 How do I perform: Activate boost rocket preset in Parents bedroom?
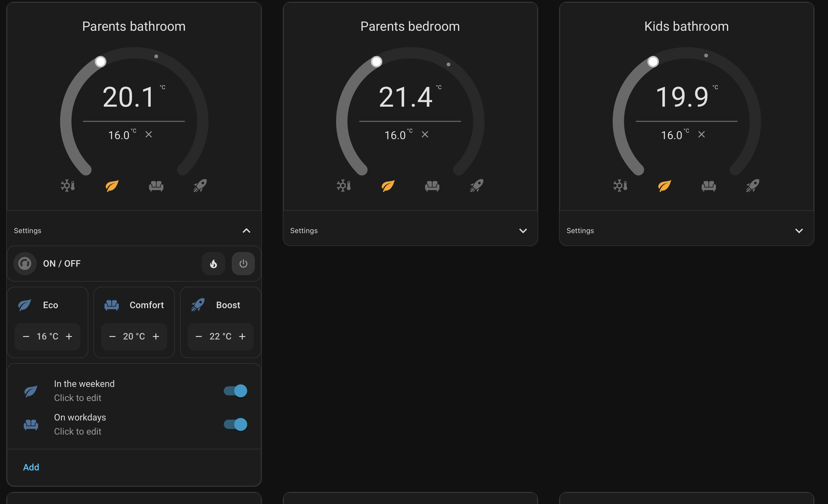point(476,185)
